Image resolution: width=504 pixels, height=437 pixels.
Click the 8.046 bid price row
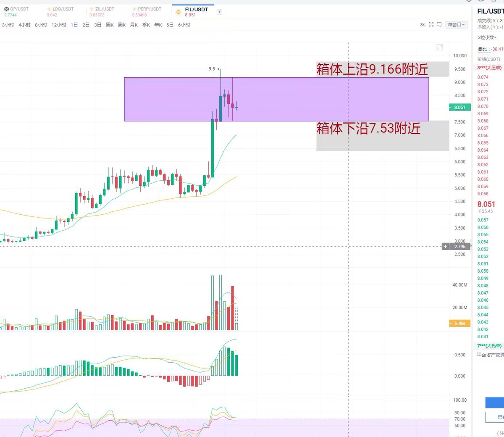[483, 300]
